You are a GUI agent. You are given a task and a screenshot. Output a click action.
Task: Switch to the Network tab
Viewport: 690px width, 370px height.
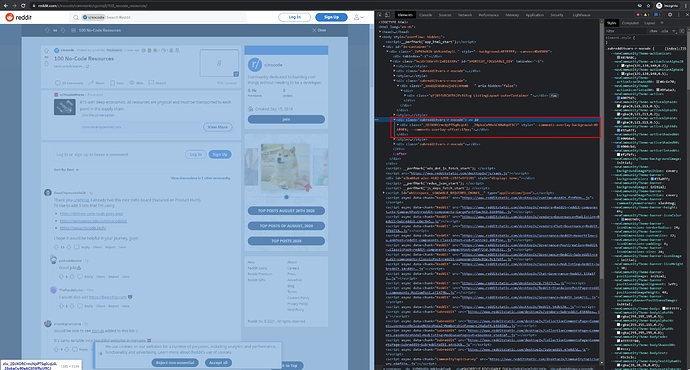pos(465,15)
